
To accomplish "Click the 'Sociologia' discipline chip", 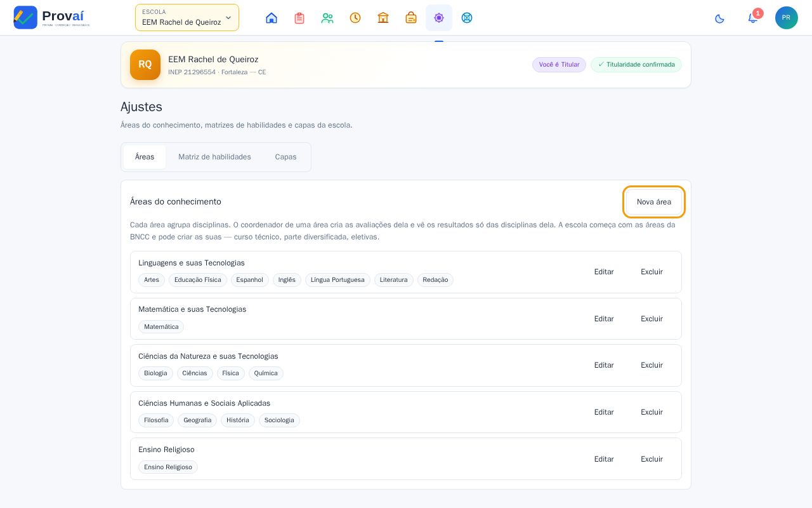I will (279, 420).
